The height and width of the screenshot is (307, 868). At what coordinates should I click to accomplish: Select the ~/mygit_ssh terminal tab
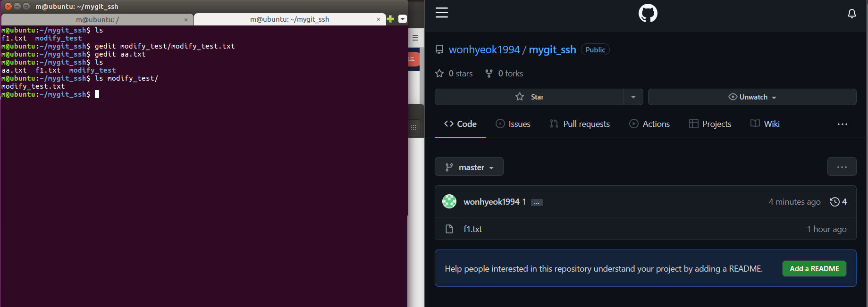pyautogui.click(x=289, y=19)
